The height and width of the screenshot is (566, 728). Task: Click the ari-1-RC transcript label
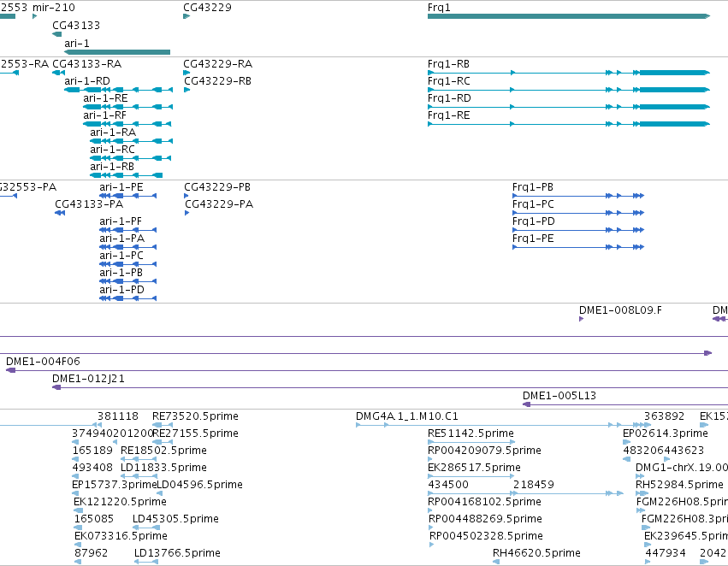[112, 150]
